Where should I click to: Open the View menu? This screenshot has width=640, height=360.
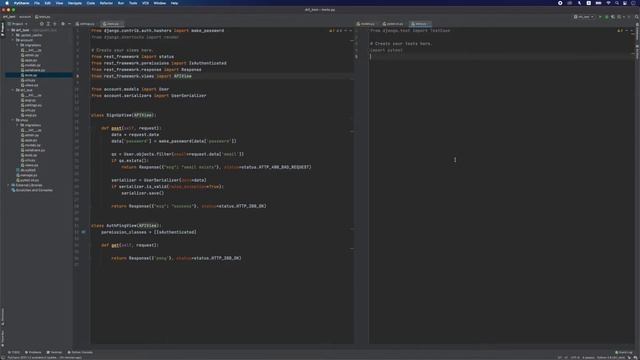point(60,3)
